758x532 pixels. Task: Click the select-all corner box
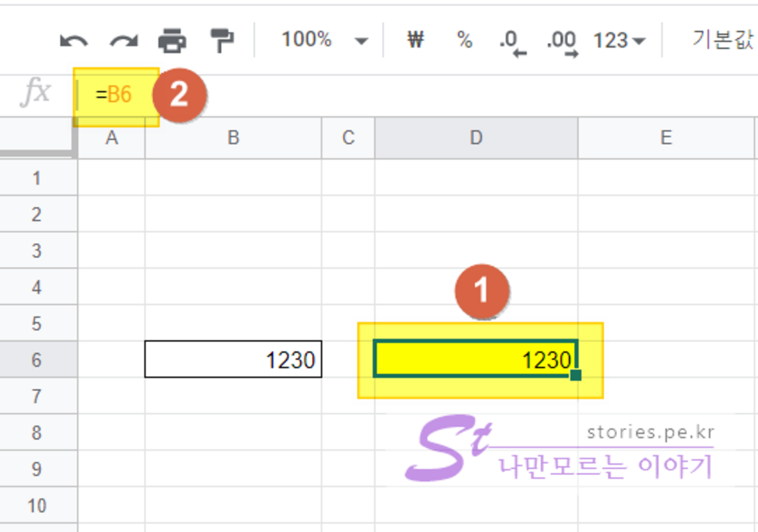38,138
